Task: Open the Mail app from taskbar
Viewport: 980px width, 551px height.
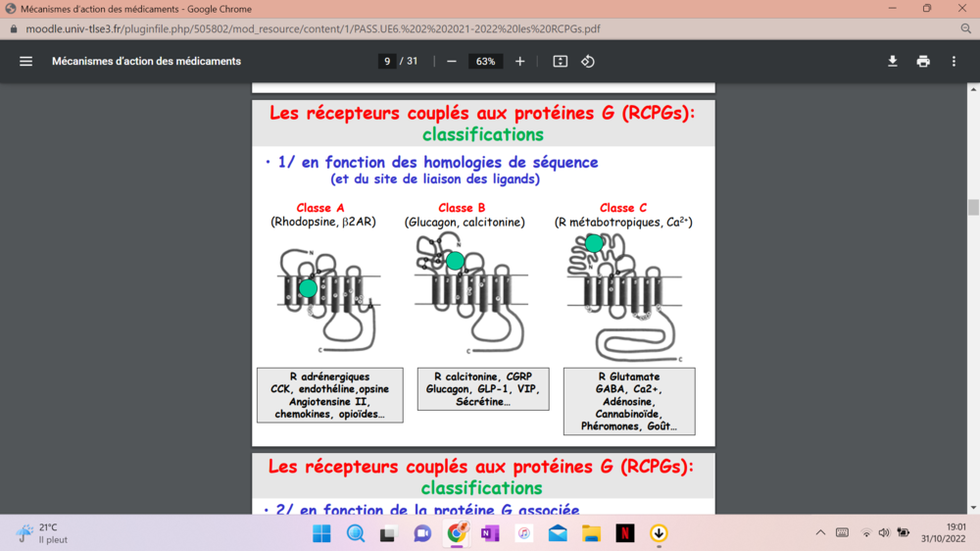Action: 558,533
